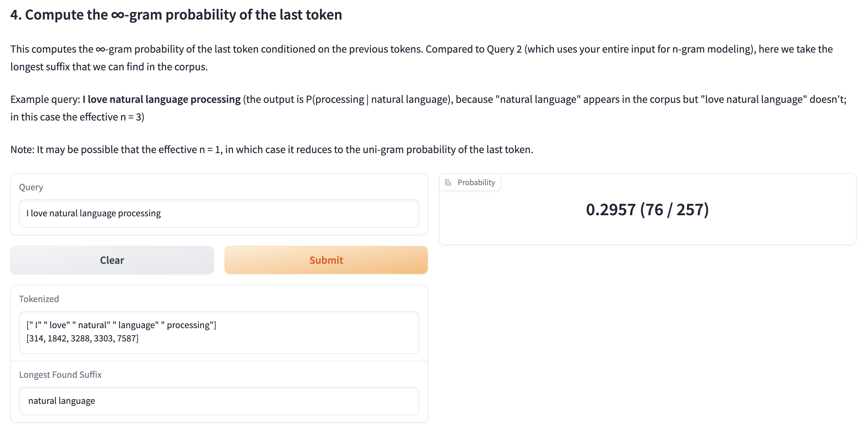Click the "natural language" suffix value
The height and width of the screenshot is (431, 868).
(62, 401)
